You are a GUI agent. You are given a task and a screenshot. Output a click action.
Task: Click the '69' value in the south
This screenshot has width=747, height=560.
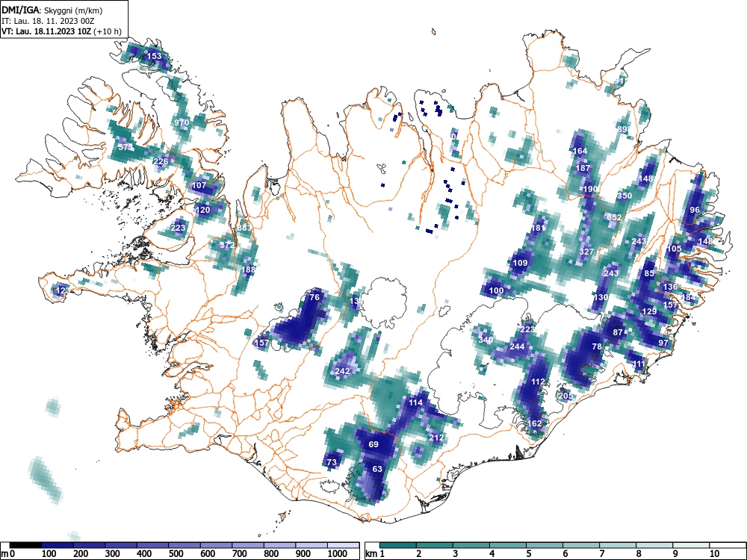[373, 444]
